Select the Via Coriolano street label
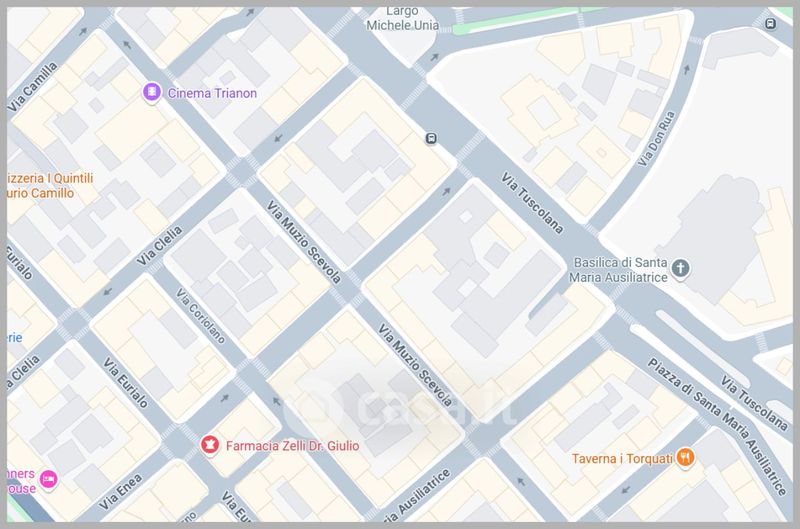This screenshot has height=529, width=800. 201,316
